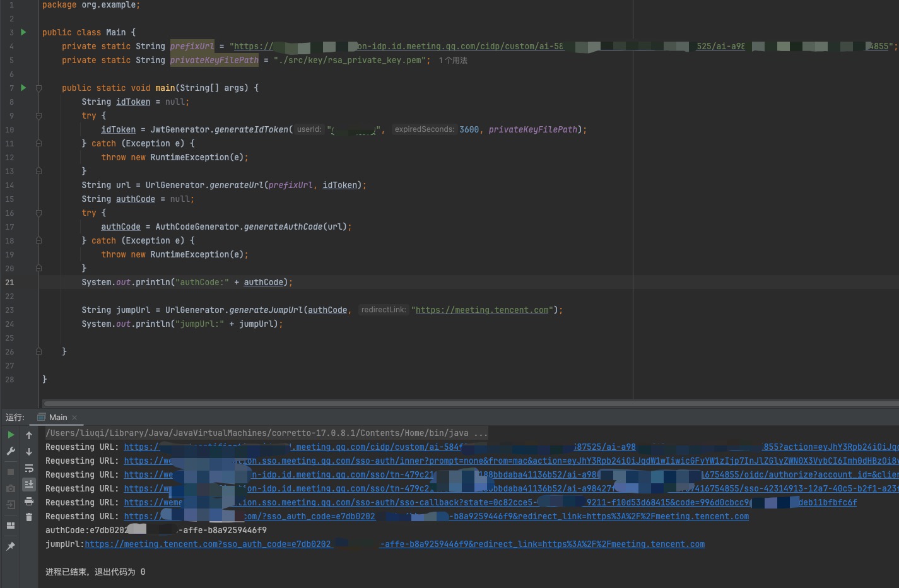Toggle soft-wrap in the console
This screenshot has width=899, height=588.
[x=29, y=468]
